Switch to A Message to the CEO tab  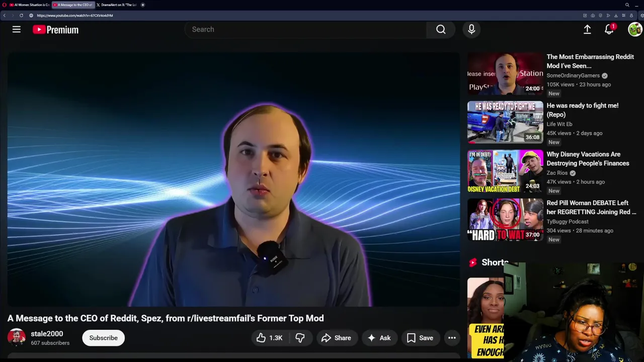tap(73, 5)
